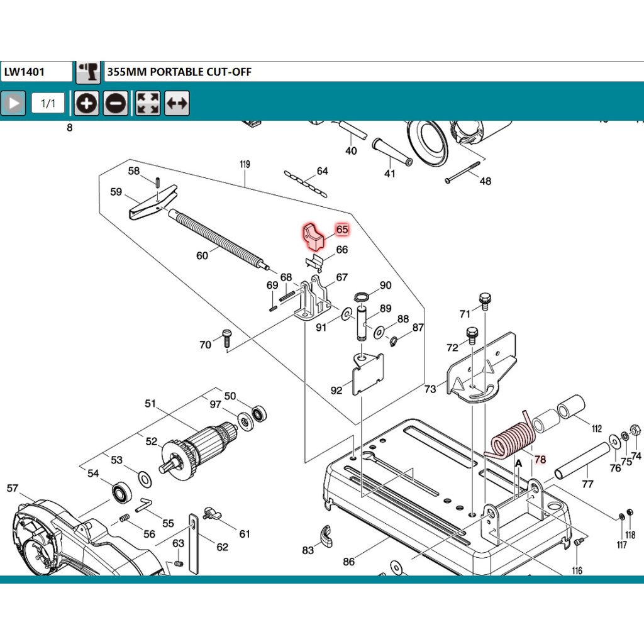Screen dimensions: 644x644
Task: Click part label 41
Action: 390,174
